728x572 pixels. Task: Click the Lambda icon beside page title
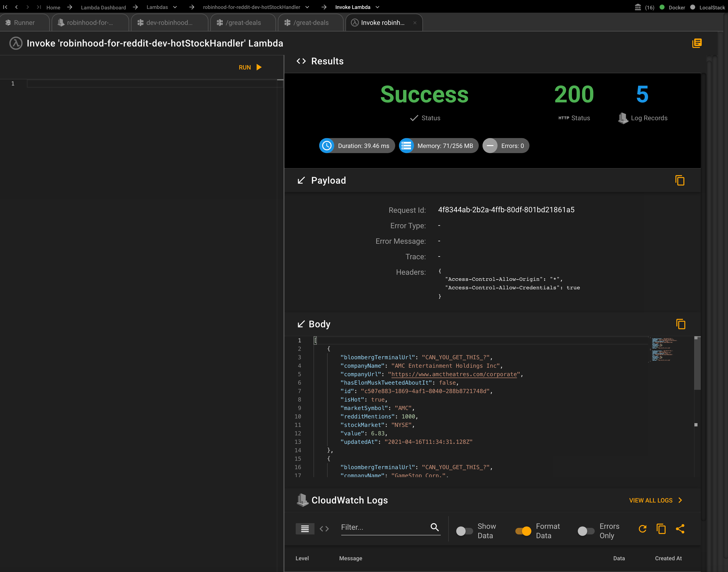[x=16, y=43]
